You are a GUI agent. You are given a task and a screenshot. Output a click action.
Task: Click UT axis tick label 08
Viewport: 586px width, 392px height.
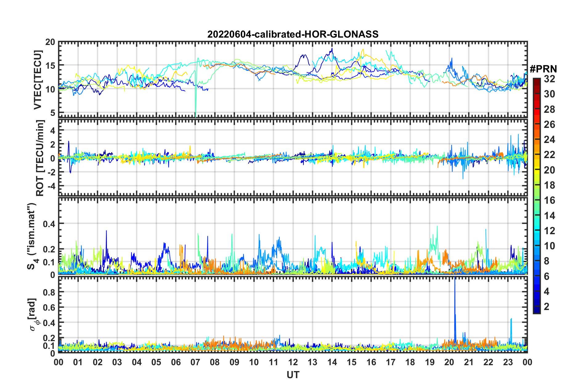coord(215,362)
